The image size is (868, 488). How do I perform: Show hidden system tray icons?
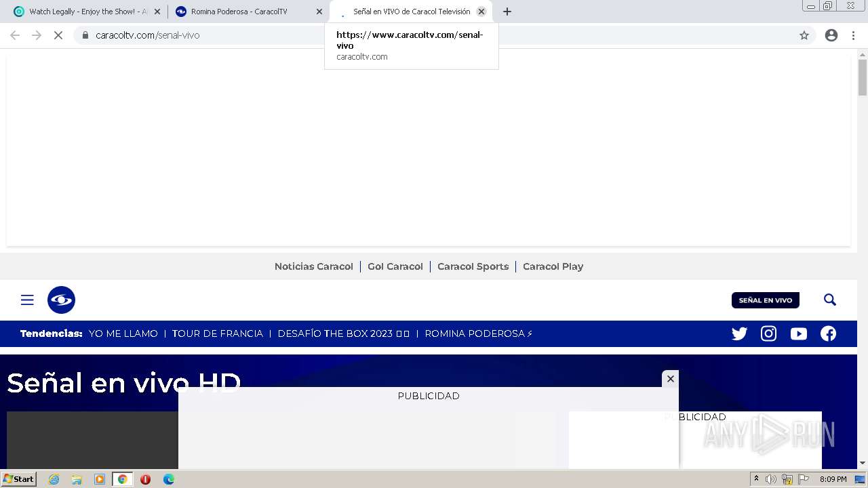[756, 479]
